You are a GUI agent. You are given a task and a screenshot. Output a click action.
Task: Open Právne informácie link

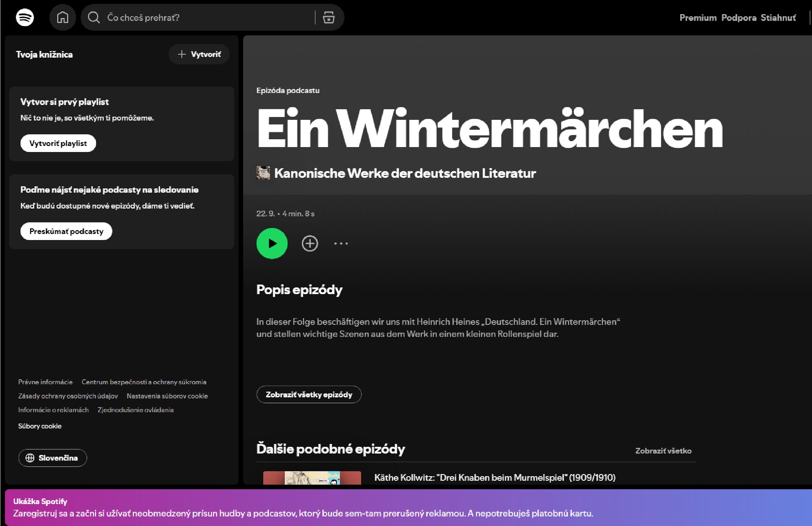(45, 382)
